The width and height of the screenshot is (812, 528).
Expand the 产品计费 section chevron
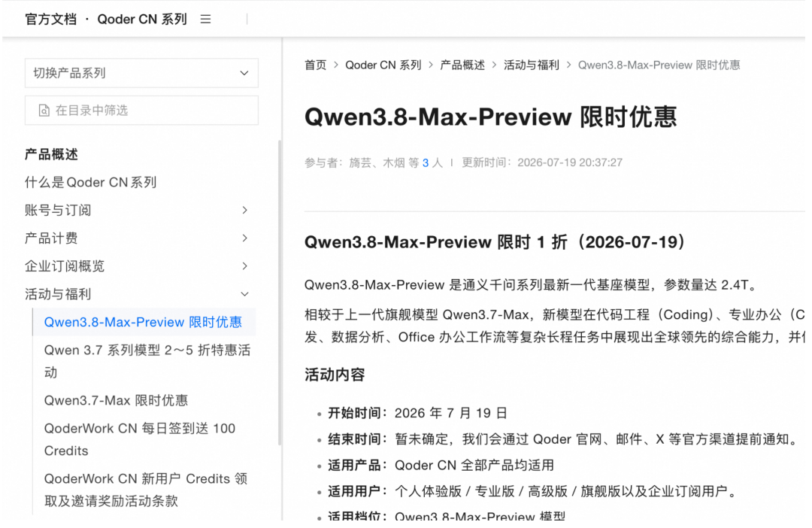click(245, 238)
